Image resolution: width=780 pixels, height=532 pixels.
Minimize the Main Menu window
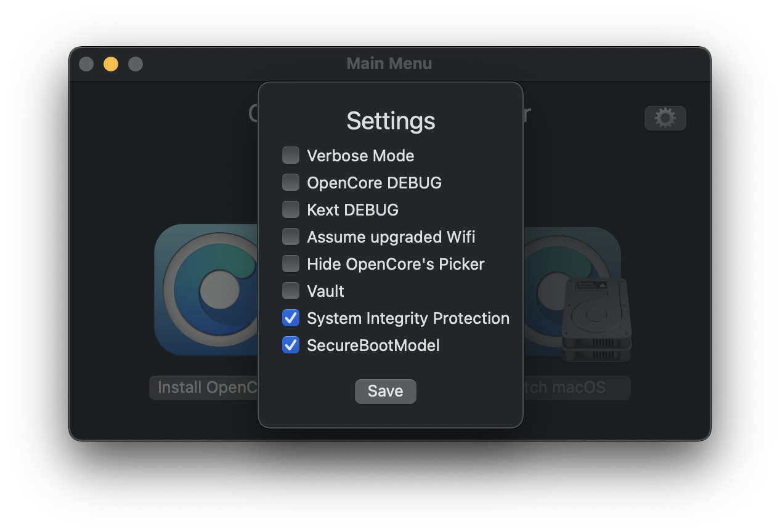111,63
